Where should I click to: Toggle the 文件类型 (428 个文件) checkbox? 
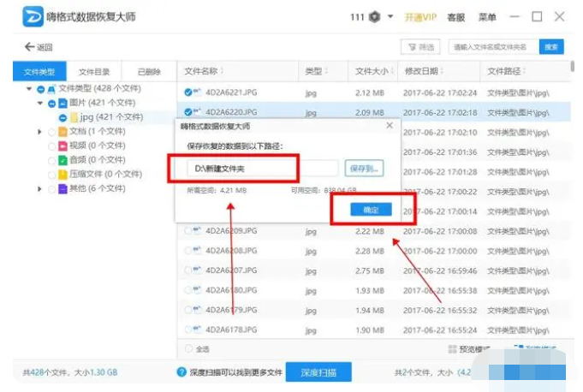[41, 89]
